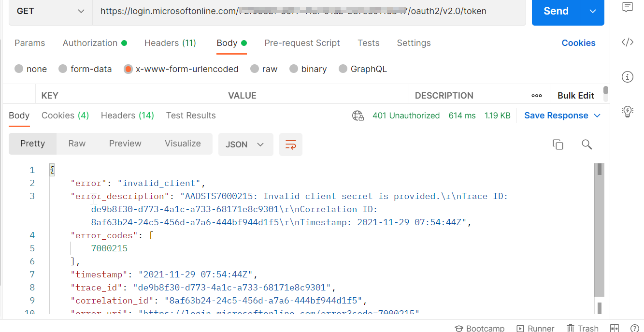Open the three-dot column options menu
This screenshot has width=644, height=332.
tap(536, 96)
